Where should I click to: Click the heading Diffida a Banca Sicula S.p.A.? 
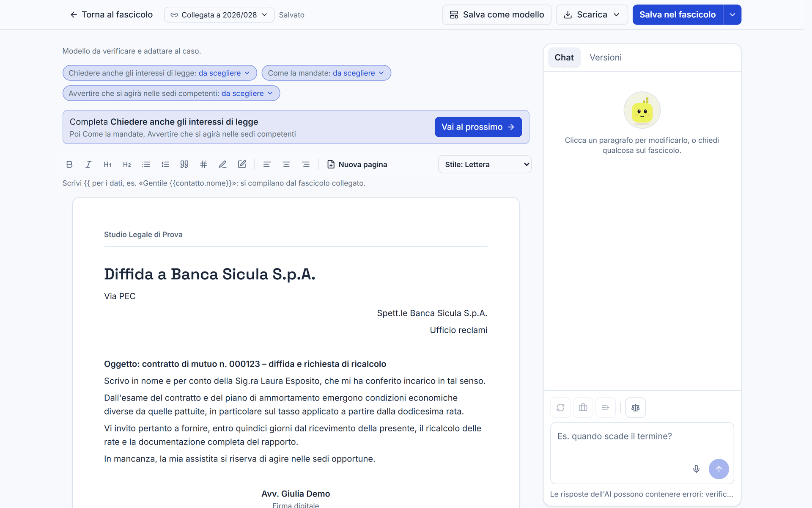coord(210,274)
